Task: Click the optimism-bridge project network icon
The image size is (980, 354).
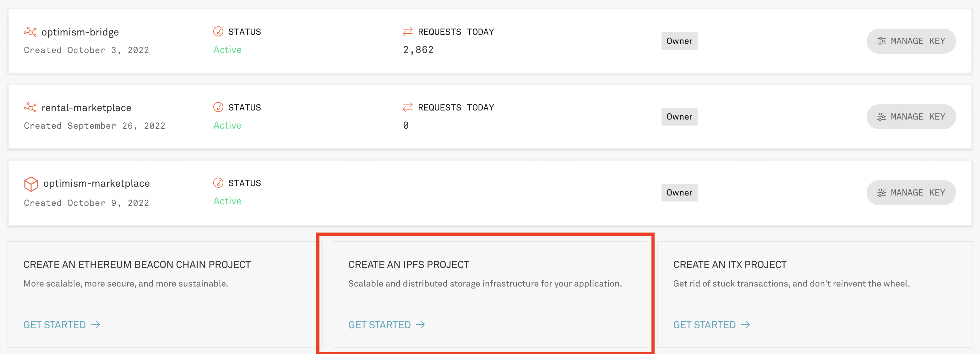Action: 31,32
